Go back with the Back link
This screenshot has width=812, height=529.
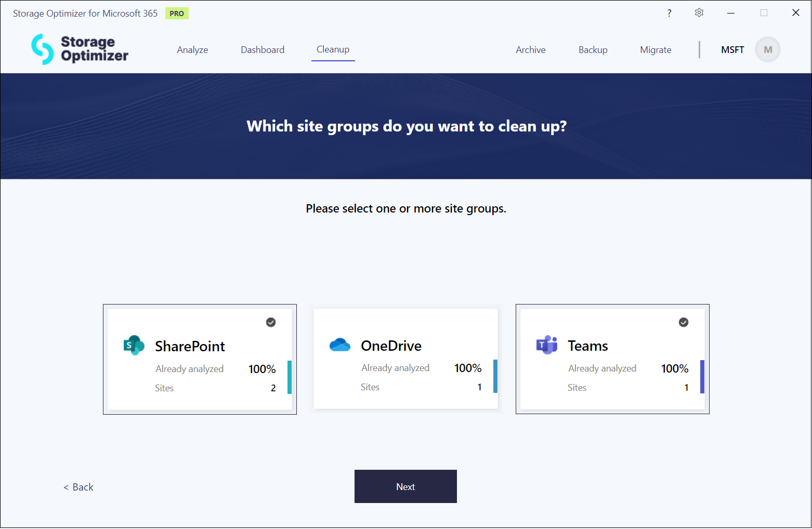pos(78,487)
